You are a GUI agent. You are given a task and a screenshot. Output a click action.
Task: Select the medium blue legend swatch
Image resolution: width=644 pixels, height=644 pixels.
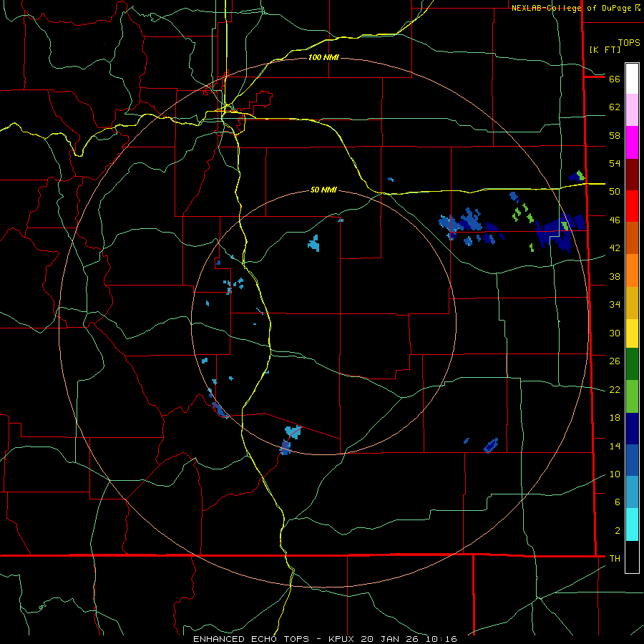pyautogui.click(x=632, y=460)
